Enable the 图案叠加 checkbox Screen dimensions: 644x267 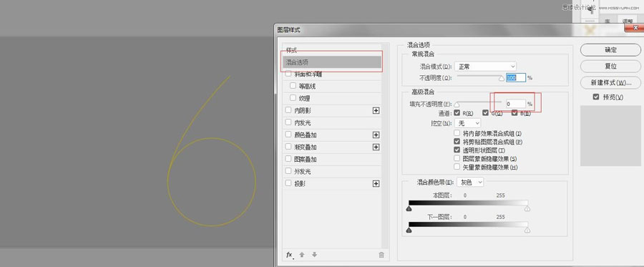coord(288,159)
